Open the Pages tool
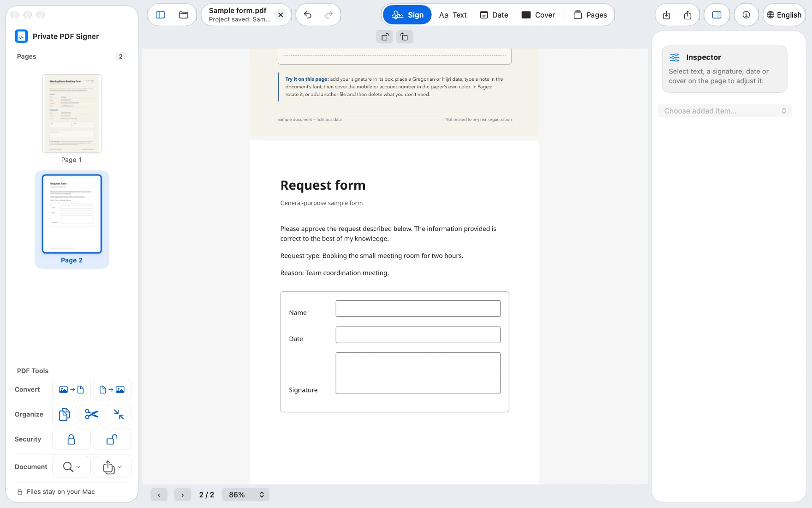Image resolution: width=812 pixels, height=508 pixels. 590,15
